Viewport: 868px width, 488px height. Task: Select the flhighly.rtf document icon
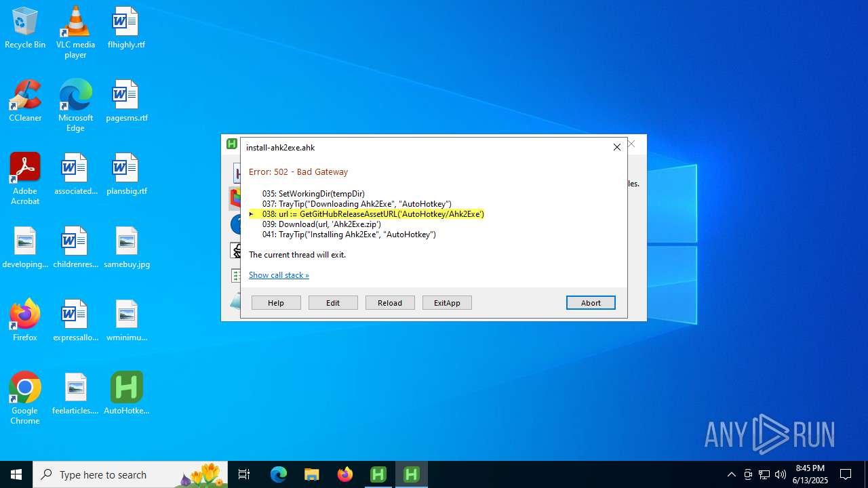(126, 28)
